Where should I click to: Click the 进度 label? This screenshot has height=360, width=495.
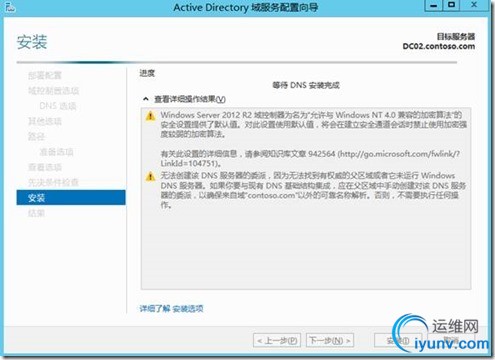click(x=147, y=73)
